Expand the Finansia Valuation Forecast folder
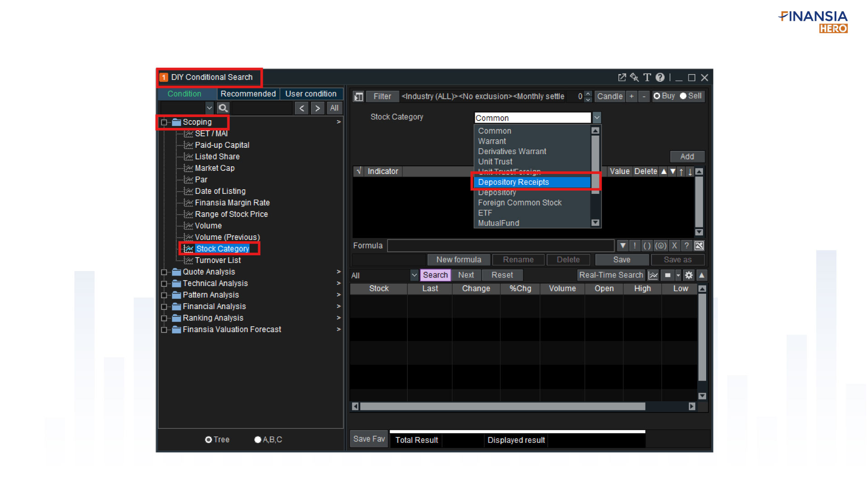The height and width of the screenshot is (488, 868). click(x=164, y=330)
